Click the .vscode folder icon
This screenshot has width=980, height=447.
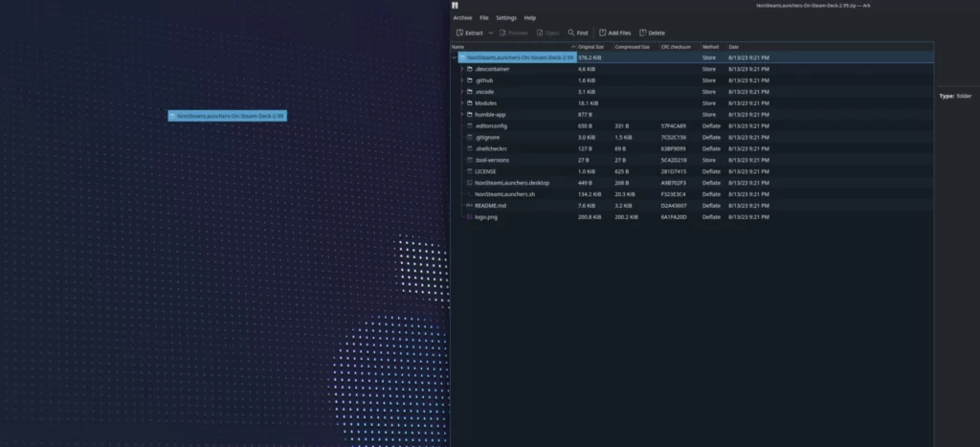[x=469, y=92]
